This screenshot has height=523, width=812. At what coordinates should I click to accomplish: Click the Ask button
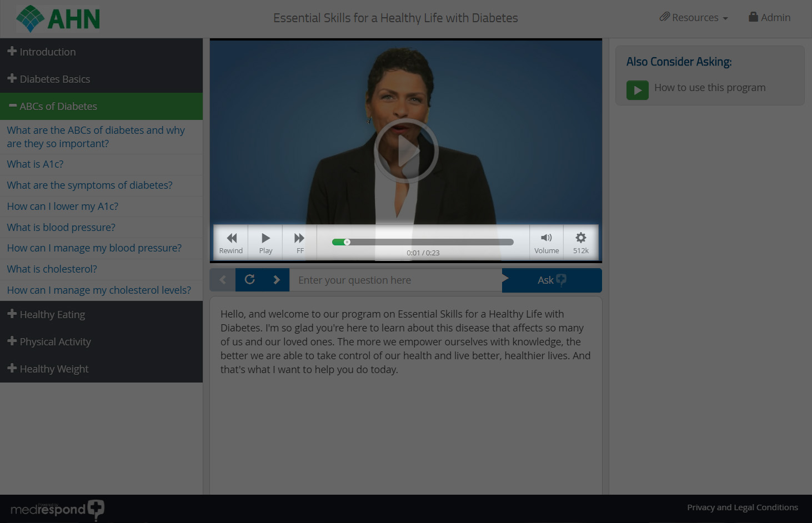coord(552,280)
